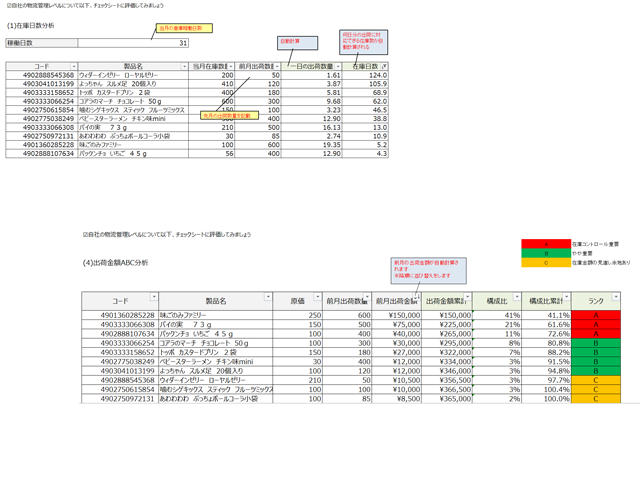Select the ¥150,000 cell under 前月出荷金額
Screen dimensions: 640x480
pos(395,314)
